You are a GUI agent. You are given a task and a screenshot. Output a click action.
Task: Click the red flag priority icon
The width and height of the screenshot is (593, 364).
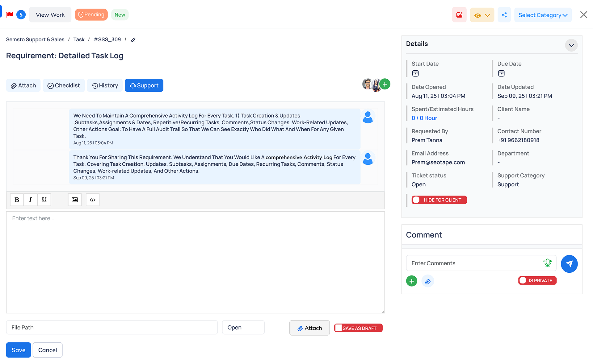click(x=10, y=14)
